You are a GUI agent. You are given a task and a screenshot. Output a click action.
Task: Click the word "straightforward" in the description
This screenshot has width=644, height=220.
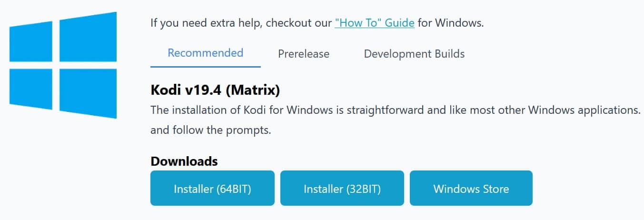[x=384, y=110]
